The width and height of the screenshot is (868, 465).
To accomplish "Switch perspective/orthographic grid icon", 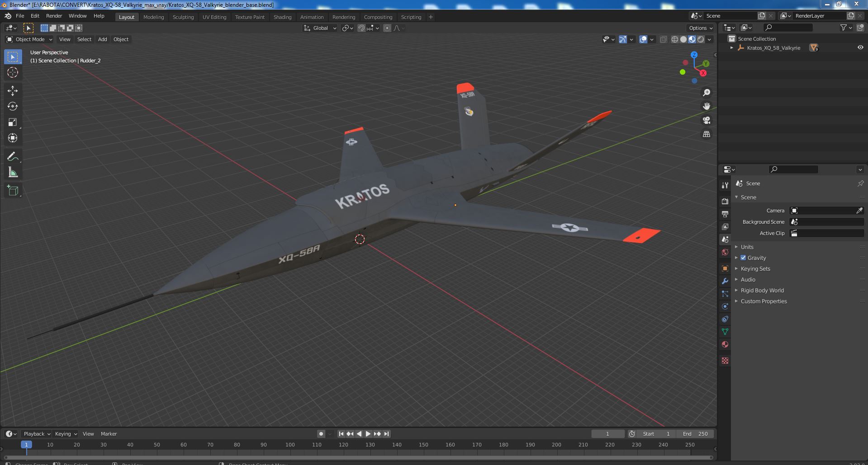I will coord(706,134).
